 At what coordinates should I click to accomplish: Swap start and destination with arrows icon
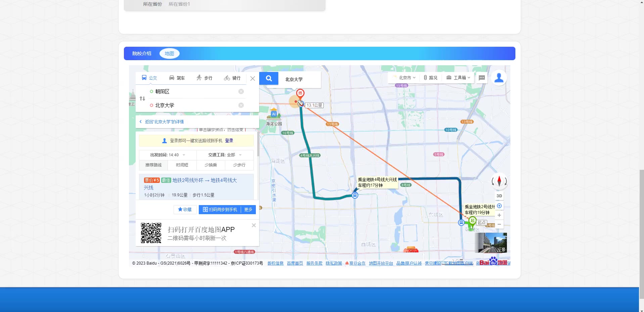point(142,99)
